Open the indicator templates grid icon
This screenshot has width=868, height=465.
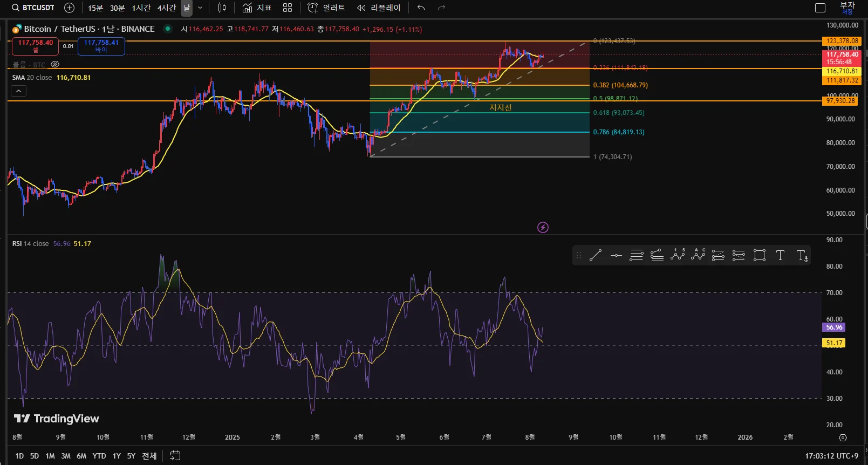point(288,8)
